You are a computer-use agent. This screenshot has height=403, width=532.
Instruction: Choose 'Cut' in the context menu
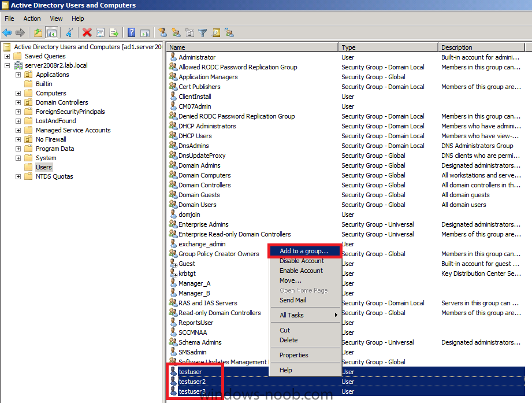point(306,330)
